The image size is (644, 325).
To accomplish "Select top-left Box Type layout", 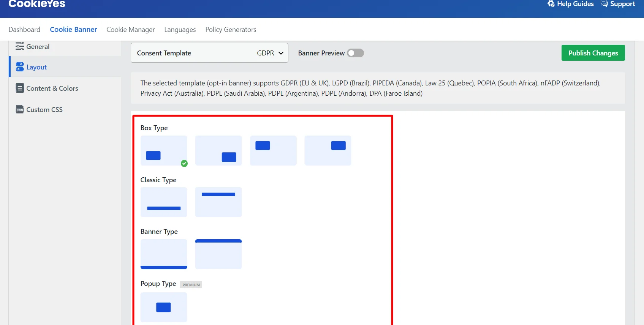I will pos(273,150).
